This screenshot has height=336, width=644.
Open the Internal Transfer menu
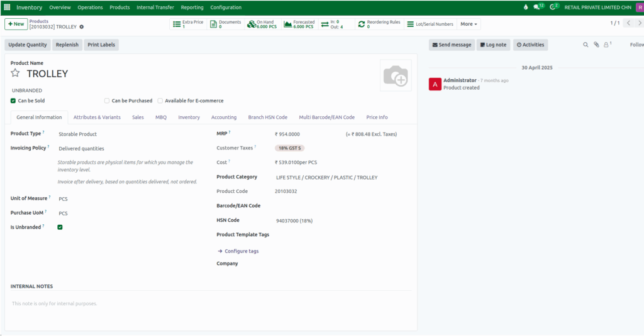(x=155, y=8)
